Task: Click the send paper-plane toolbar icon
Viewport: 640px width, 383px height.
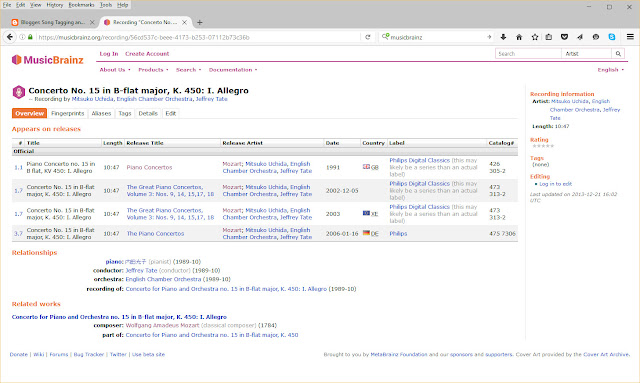Action: pyautogui.click(x=580, y=37)
